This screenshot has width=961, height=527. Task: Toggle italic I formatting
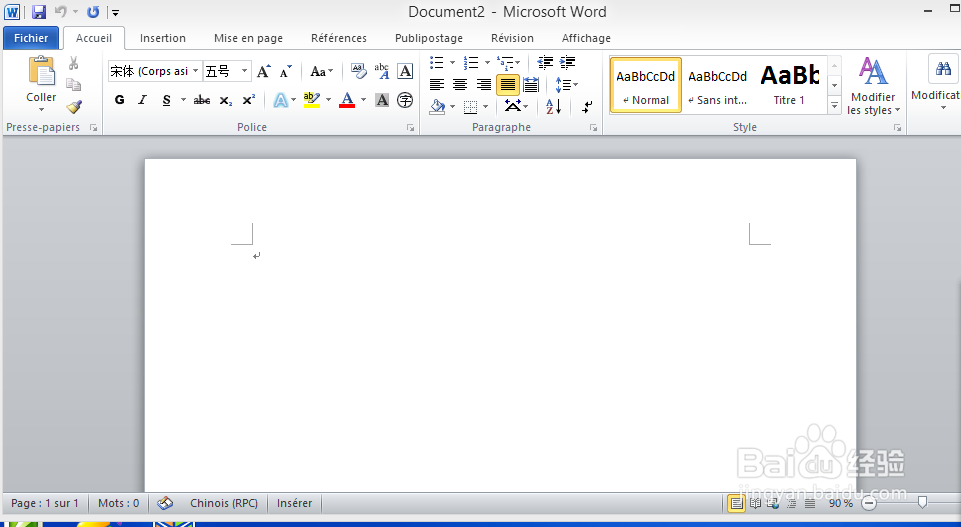click(x=142, y=100)
